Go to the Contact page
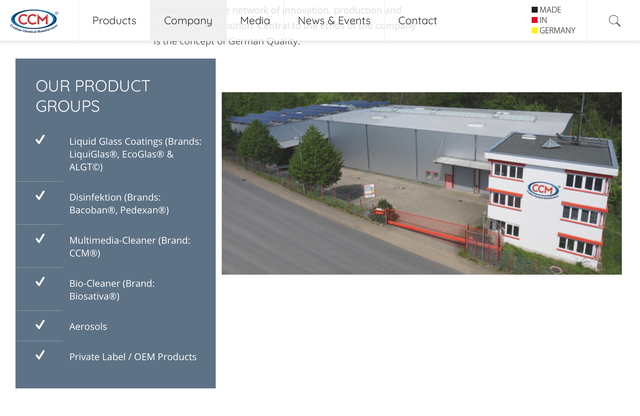 pyautogui.click(x=418, y=20)
